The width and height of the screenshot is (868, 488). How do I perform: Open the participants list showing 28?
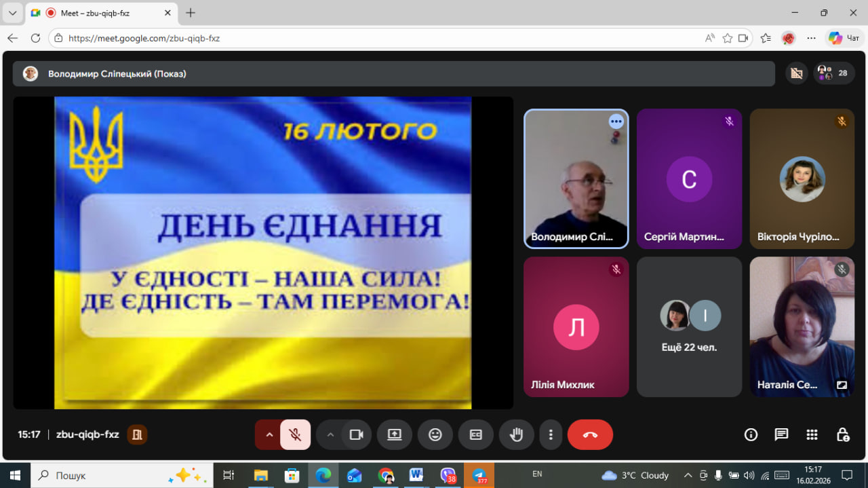point(834,73)
